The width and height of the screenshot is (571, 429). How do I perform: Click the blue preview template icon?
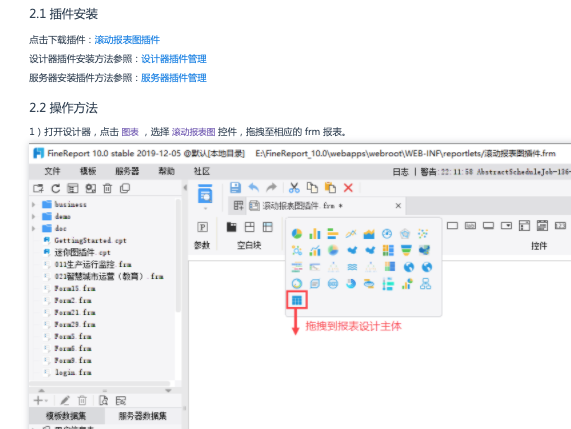(205, 194)
